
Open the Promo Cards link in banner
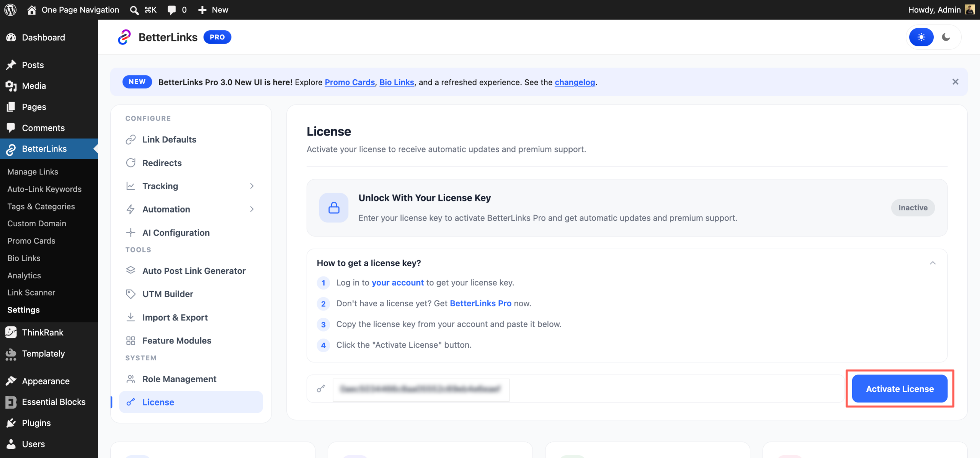click(350, 82)
